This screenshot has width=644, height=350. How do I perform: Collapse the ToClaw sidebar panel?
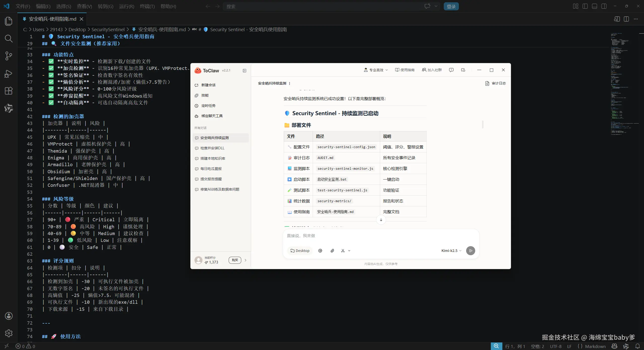tap(245, 71)
